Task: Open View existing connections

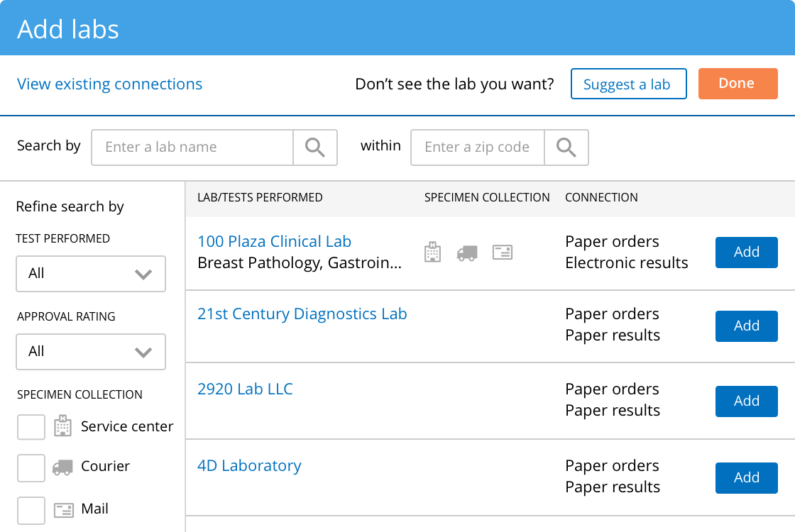Action: coord(109,83)
